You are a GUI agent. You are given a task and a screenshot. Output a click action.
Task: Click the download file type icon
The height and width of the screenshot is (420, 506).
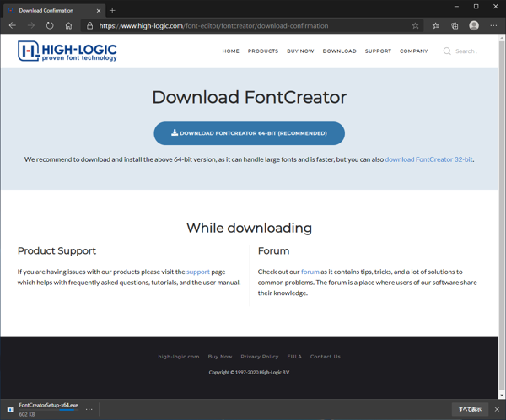tap(11, 409)
